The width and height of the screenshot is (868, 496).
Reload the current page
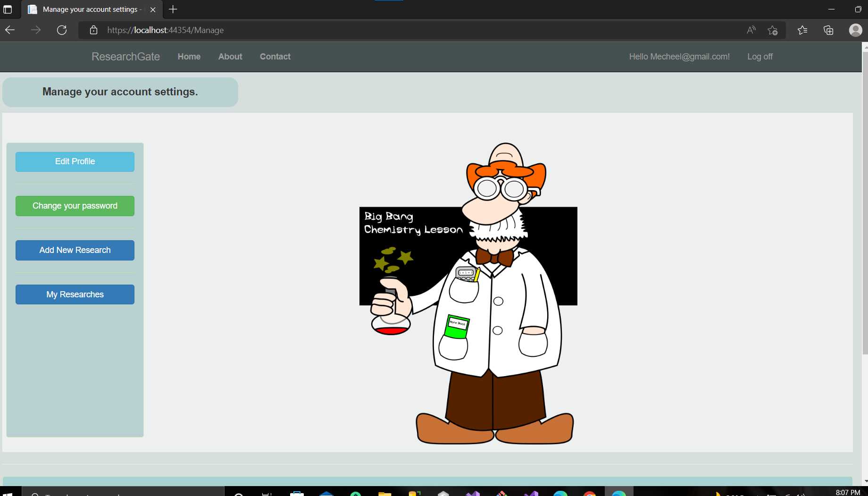(61, 30)
